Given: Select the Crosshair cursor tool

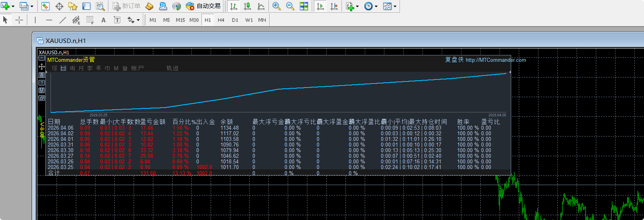Looking at the screenshot, I should point(19,20).
